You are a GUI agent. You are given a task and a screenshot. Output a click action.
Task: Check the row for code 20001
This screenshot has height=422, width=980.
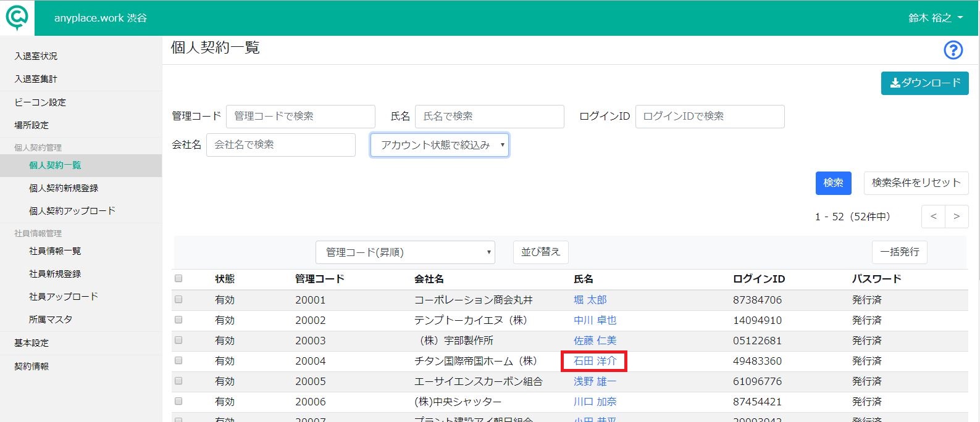(178, 299)
